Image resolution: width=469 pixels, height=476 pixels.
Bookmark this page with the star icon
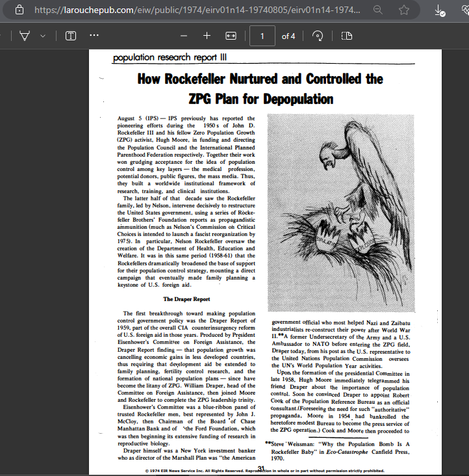pos(404,10)
